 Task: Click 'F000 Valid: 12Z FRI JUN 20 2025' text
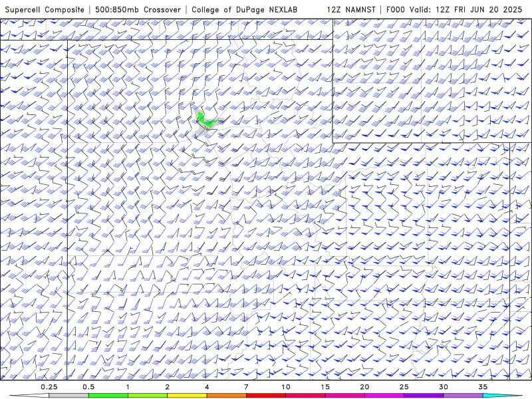pos(454,9)
